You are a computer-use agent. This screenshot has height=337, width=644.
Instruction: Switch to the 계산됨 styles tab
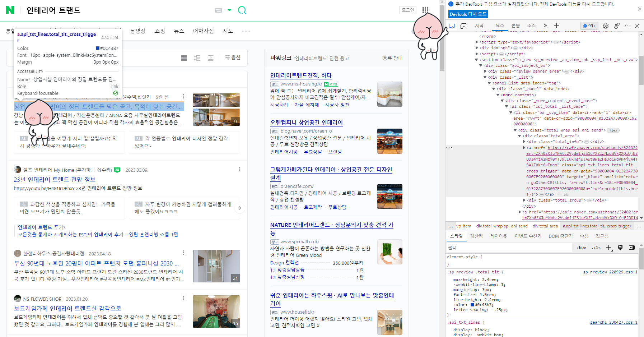(476, 236)
